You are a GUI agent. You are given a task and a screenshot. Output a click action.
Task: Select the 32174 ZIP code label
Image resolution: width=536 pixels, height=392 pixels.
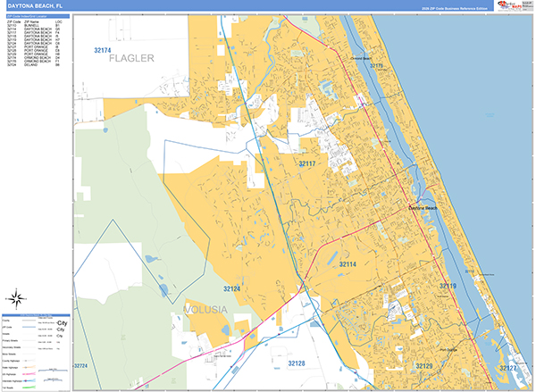[103, 50]
